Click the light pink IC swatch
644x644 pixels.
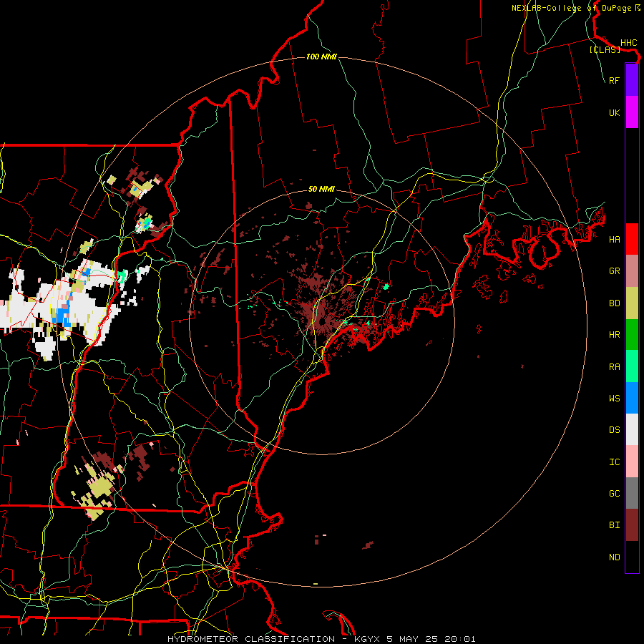632,462
